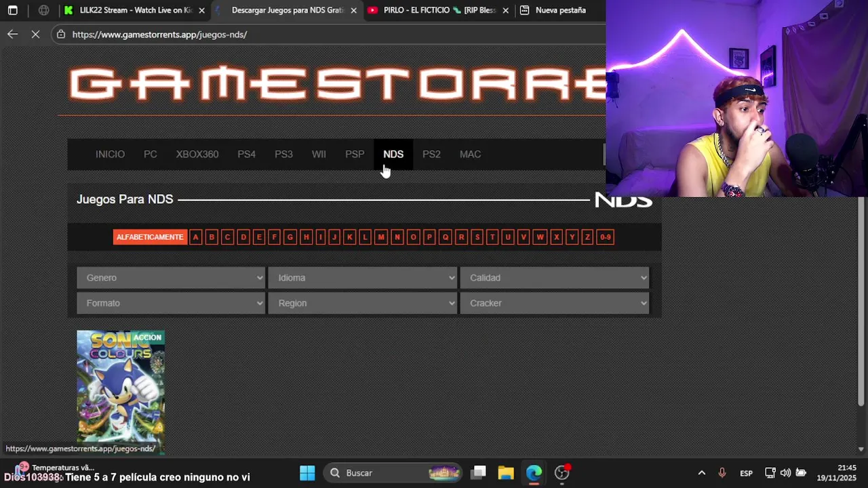Select the Descargar Juegos para NDS tab
The height and width of the screenshot is (488, 868).
coord(288,10)
